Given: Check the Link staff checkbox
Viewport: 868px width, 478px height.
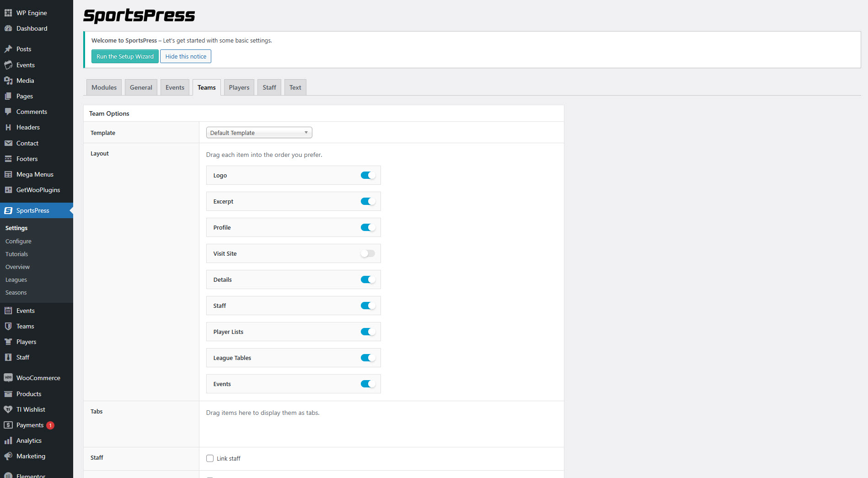Looking at the screenshot, I should tap(210, 458).
